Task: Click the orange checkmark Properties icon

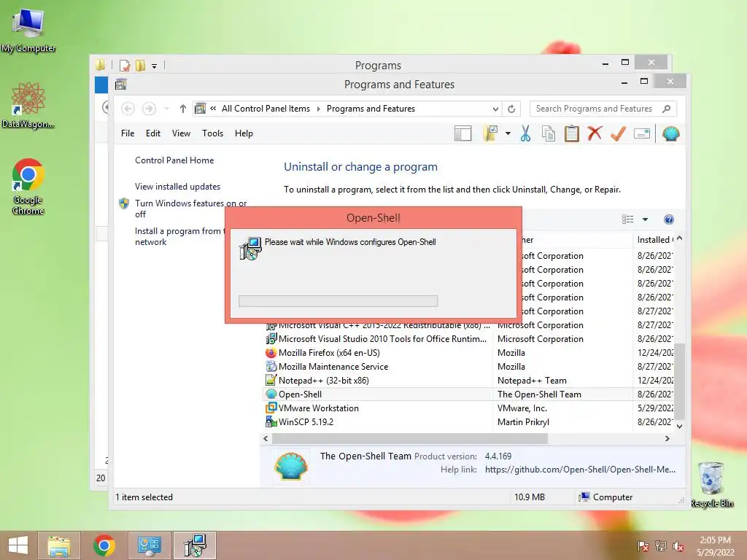Action: (x=618, y=134)
